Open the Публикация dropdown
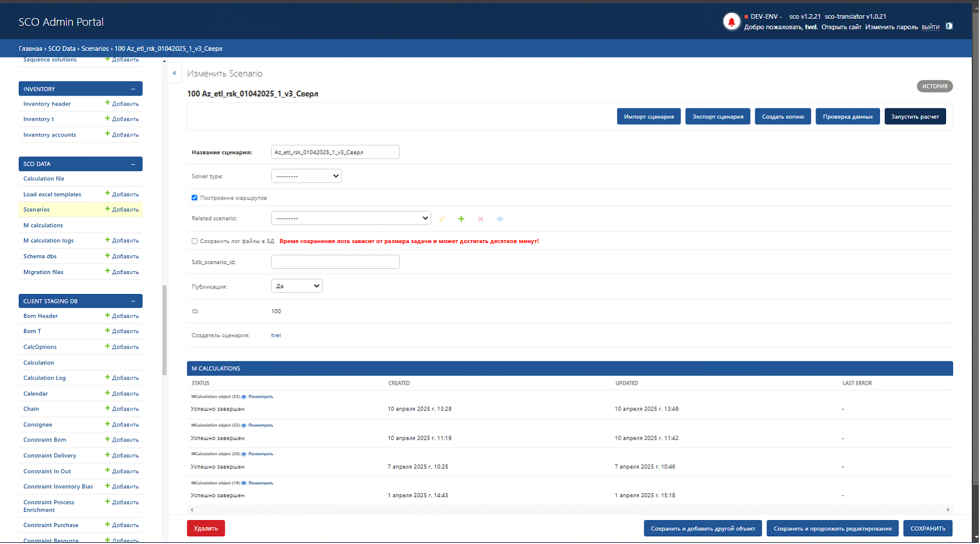 pos(297,286)
